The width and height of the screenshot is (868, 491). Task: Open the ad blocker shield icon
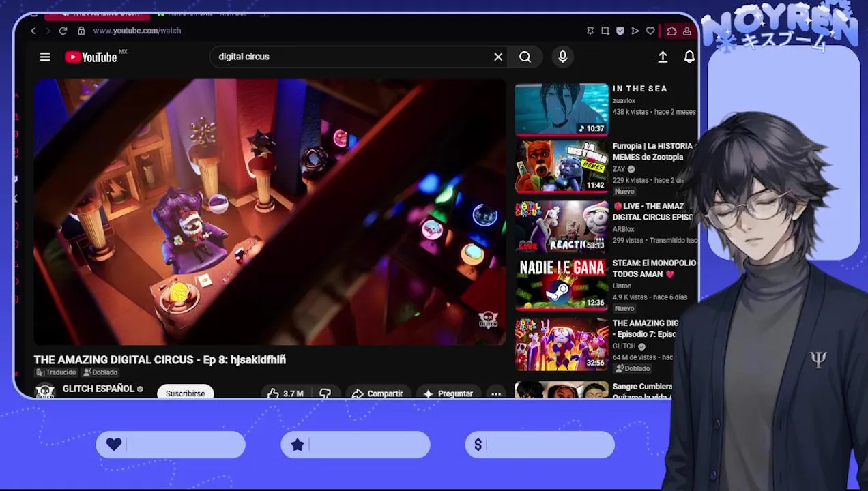coord(620,31)
